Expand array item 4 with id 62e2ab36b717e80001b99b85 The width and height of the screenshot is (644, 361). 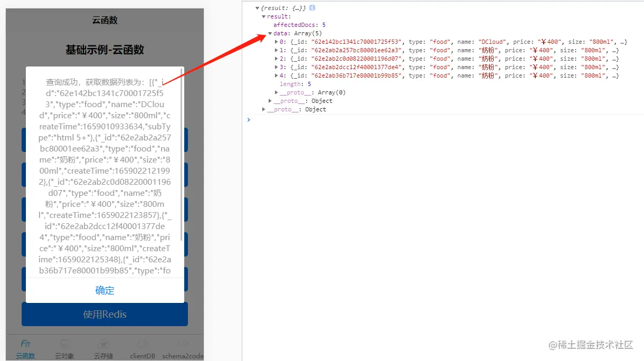click(277, 75)
